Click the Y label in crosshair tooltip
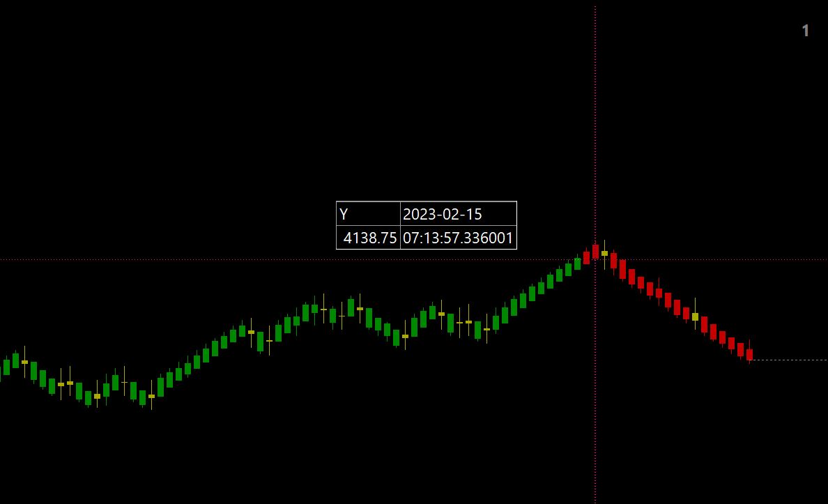828x504 pixels. [344, 214]
